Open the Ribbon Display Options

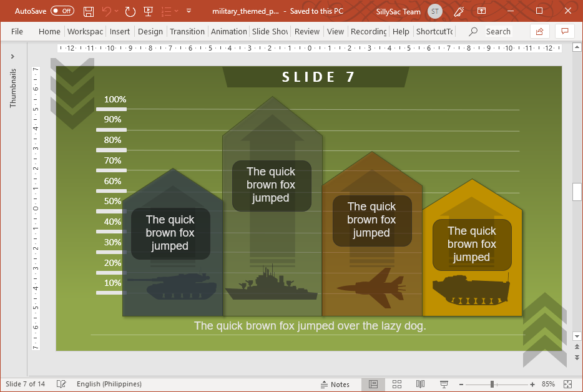point(481,11)
